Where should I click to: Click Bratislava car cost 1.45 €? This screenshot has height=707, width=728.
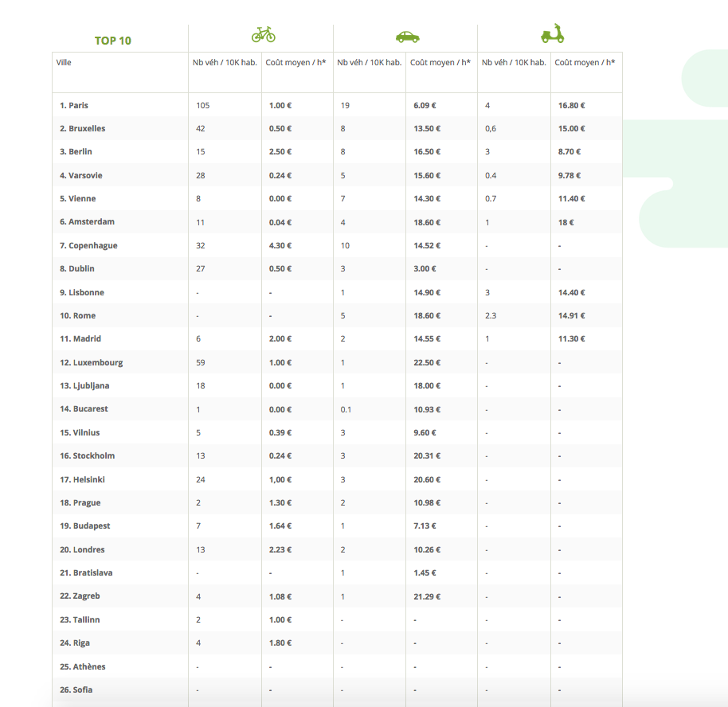click(425, 572)
